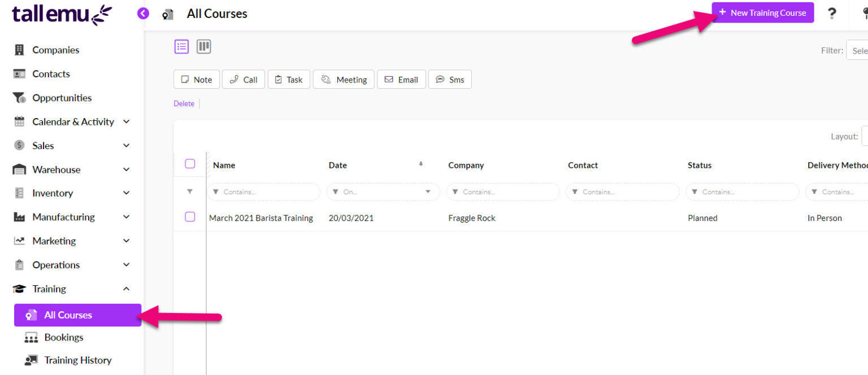Open Opportunities funnel in sidebar
Viewport: 868px width, 375px height.
click(62, 98)
